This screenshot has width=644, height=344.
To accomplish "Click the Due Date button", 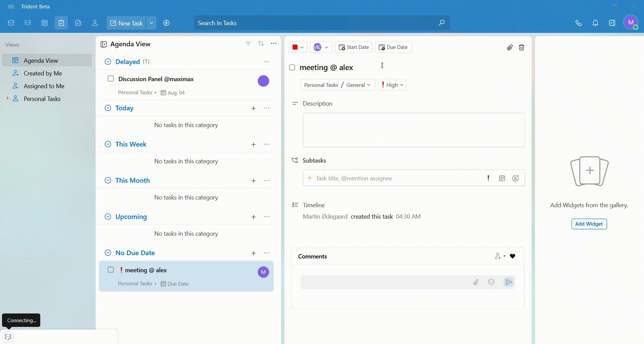I will [x=393, y=47].
